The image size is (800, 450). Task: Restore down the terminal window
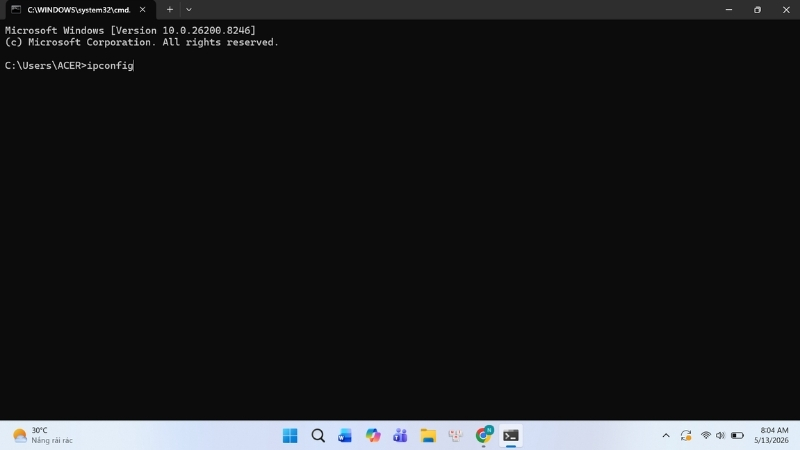tap(757, 10)
